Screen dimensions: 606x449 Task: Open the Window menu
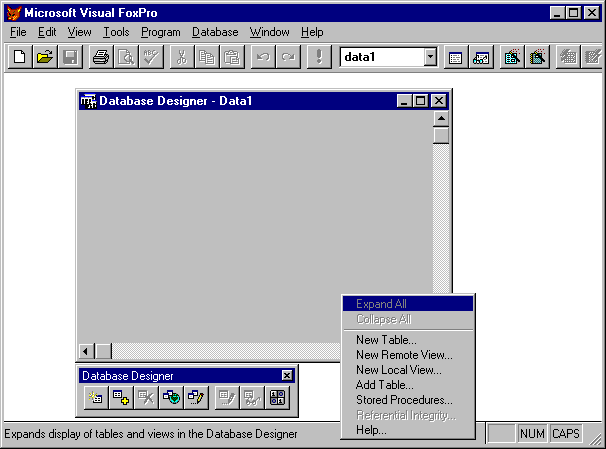click(x=269, y=32)
